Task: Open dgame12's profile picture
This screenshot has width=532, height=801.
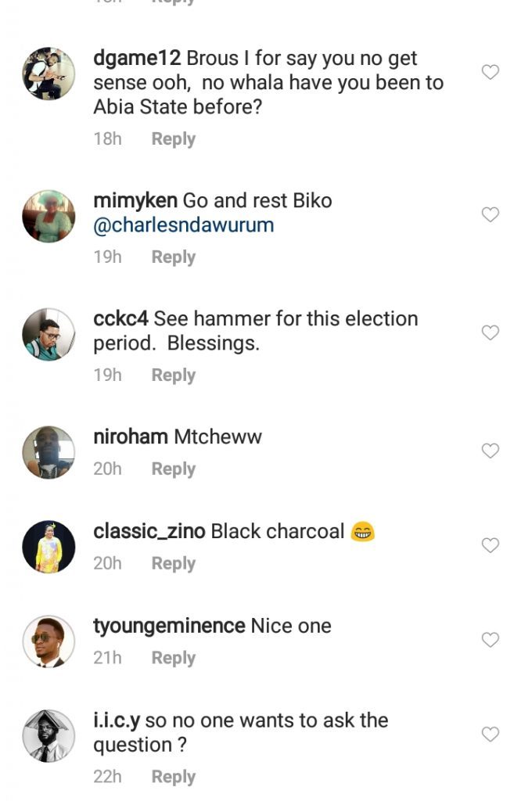Action: click(x=49, y=74)
